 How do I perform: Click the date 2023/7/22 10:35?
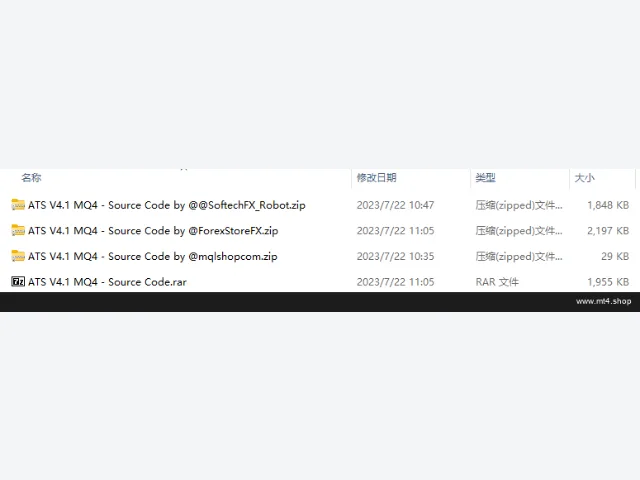coord(395,256)
